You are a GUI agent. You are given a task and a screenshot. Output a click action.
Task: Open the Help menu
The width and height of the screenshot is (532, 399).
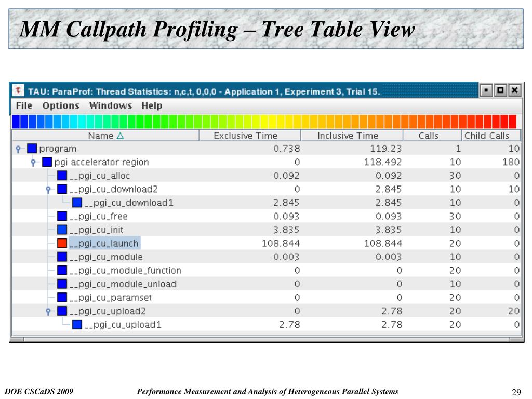click(152, 105)
